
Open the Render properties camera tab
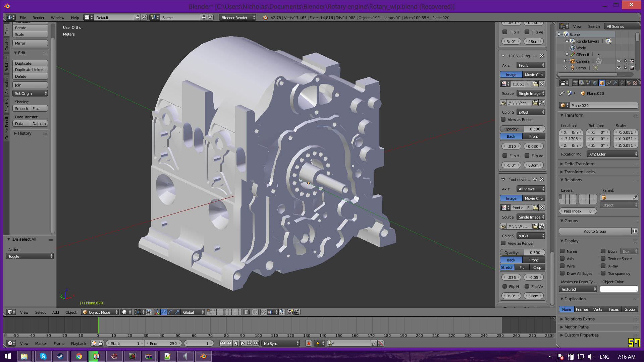pyautogui.click(x=575, y=83)
